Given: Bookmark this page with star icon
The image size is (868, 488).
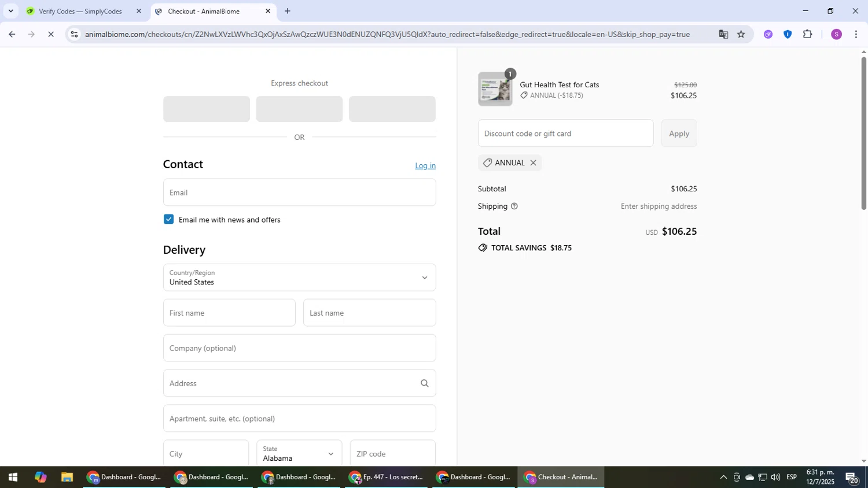Looking at the screenshot, I should pos(741,35).
